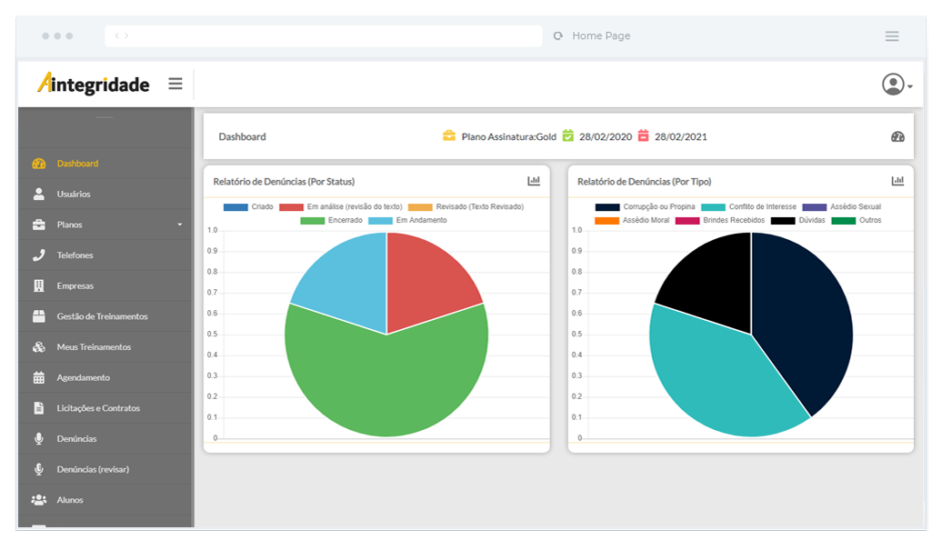Click the gauge icon in Dashboard header bar
Image resolution: width=942 pixels, height=560 pixels.
coord(897,137)
